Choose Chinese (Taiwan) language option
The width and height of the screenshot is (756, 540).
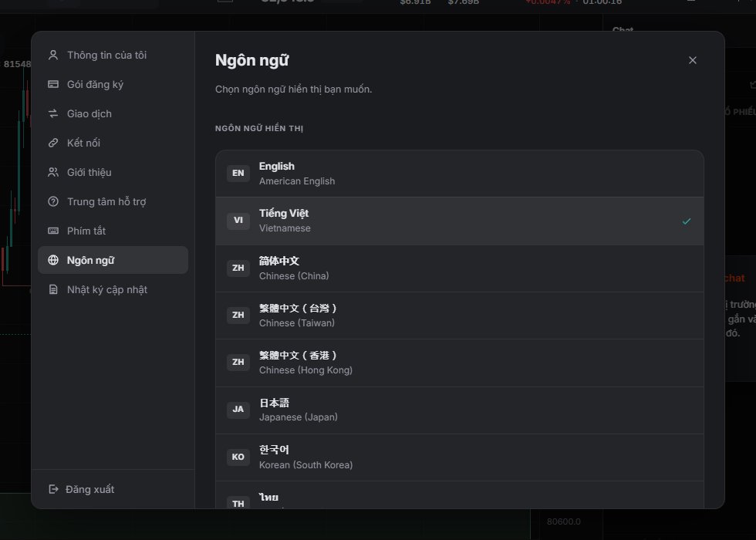coord(460,316)
